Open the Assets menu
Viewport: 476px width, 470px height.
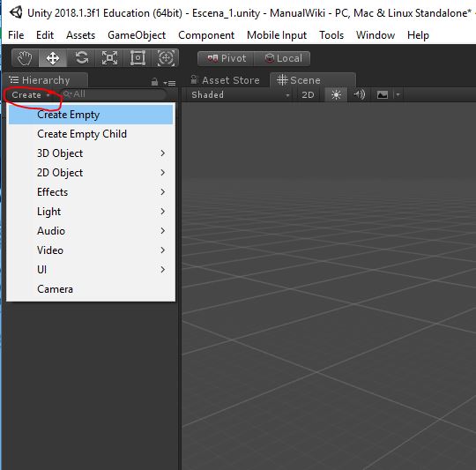[x=81, y=35]
